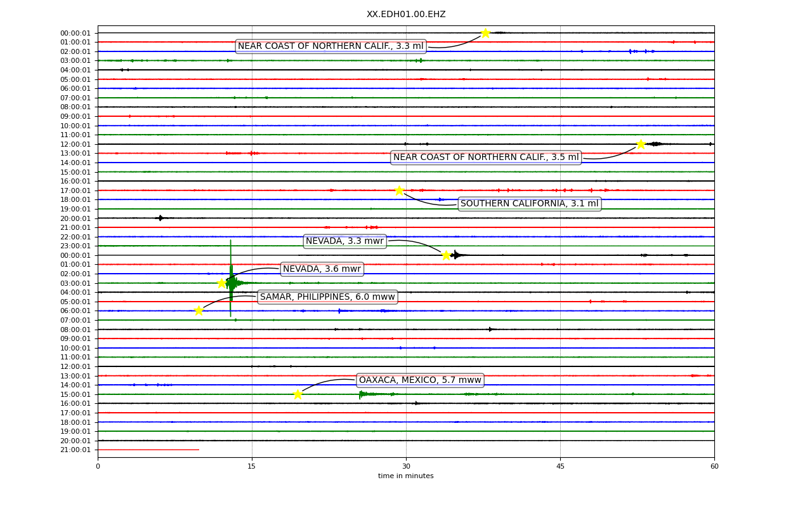
Task: Click the final 21:00:01 time label
Action: 75,450
